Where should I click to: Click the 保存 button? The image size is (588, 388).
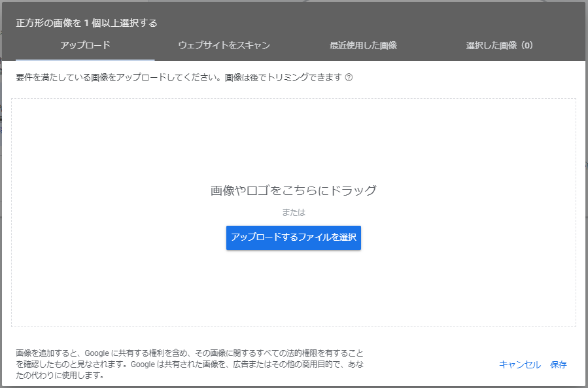559,364
